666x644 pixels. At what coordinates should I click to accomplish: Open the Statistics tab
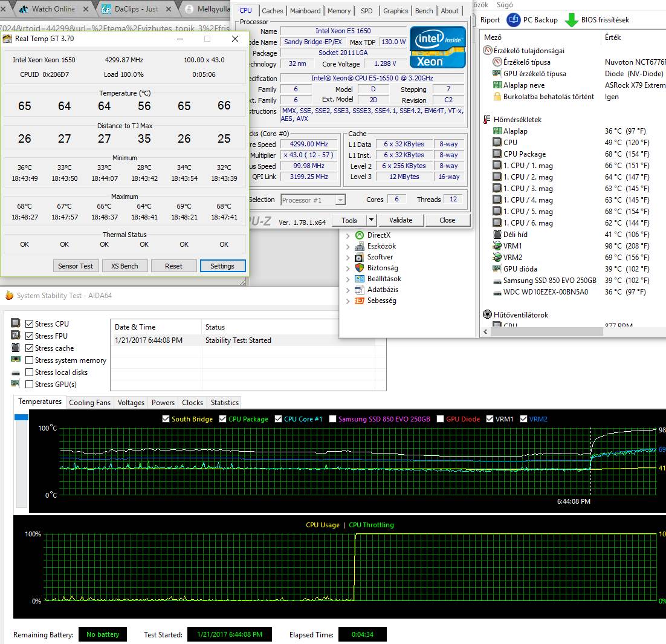point(224,402)
